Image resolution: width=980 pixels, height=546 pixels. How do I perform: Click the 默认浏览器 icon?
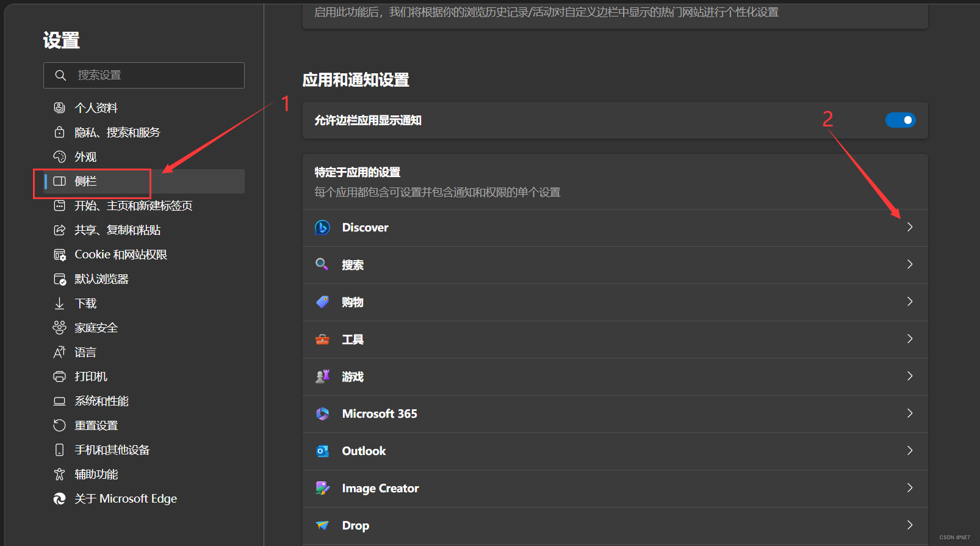coord(60,279)
